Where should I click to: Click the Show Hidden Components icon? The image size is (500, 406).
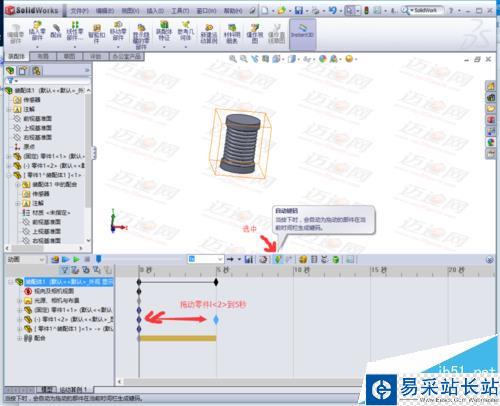coord(141,28)
